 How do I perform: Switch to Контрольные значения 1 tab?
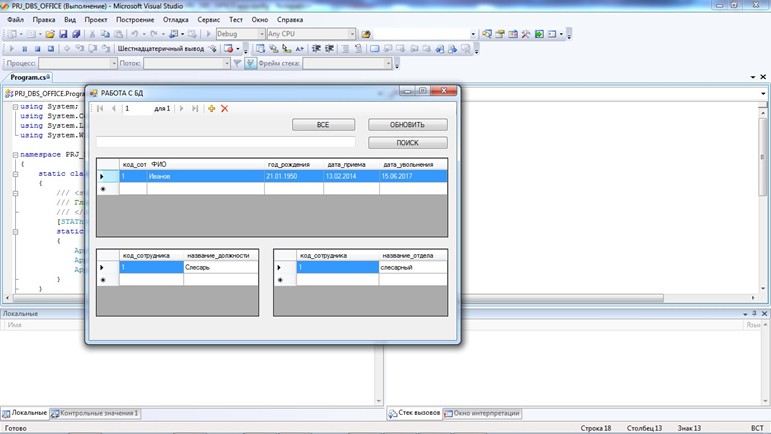coord(95,413)
